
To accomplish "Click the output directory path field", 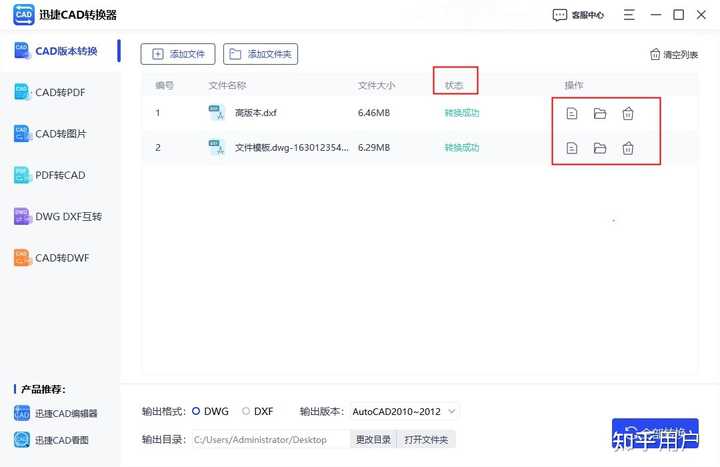I will click(x=271, y=439).
